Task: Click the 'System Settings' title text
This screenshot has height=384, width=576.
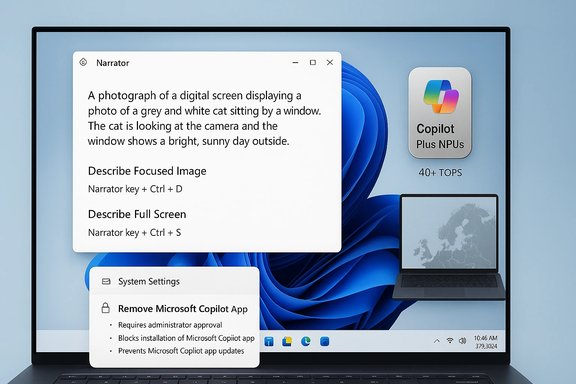Action: (x=149, y=281)
